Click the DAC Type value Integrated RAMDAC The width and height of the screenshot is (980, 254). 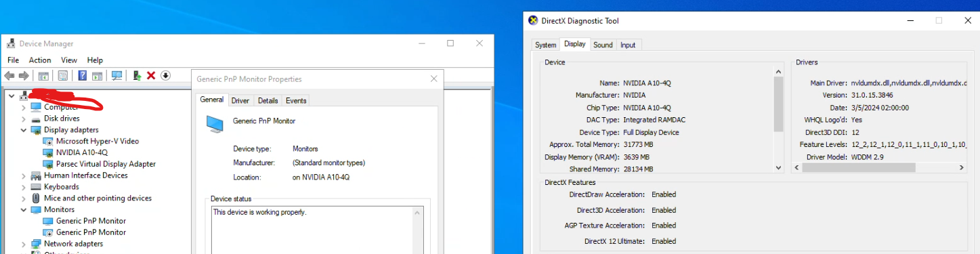[654, 120]
